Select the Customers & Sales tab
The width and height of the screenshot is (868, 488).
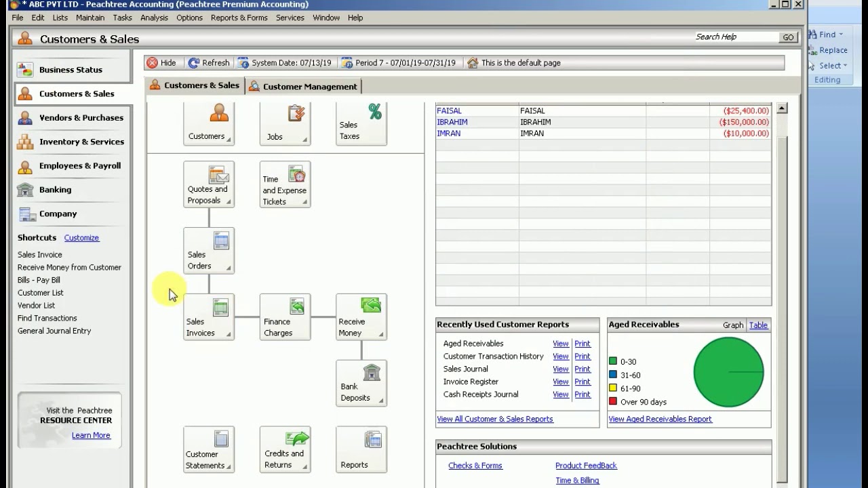195,85
